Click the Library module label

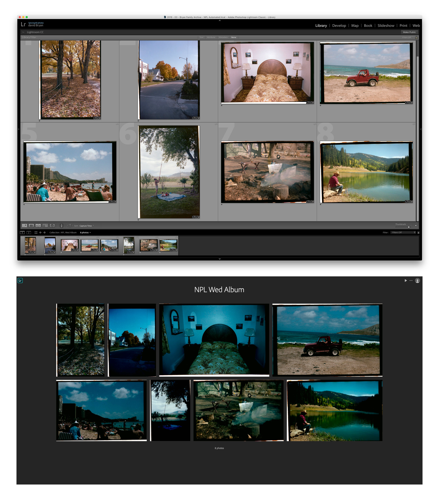[x=321, y=26]
